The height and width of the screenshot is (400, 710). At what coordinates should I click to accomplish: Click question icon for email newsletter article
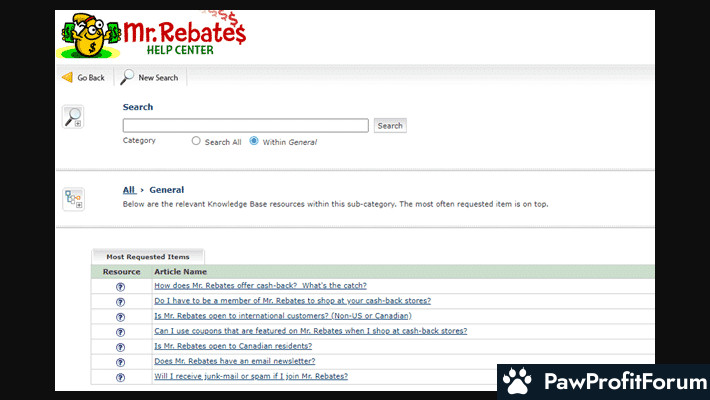[120, 362]
